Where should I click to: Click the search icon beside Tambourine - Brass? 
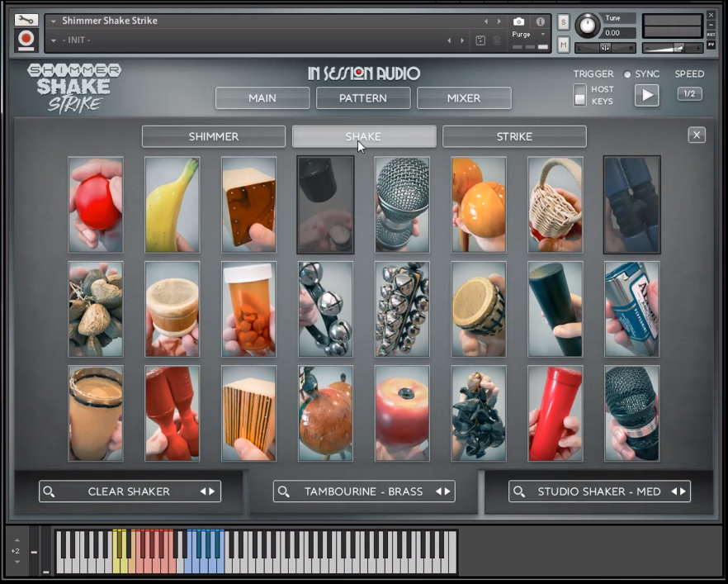283,491
